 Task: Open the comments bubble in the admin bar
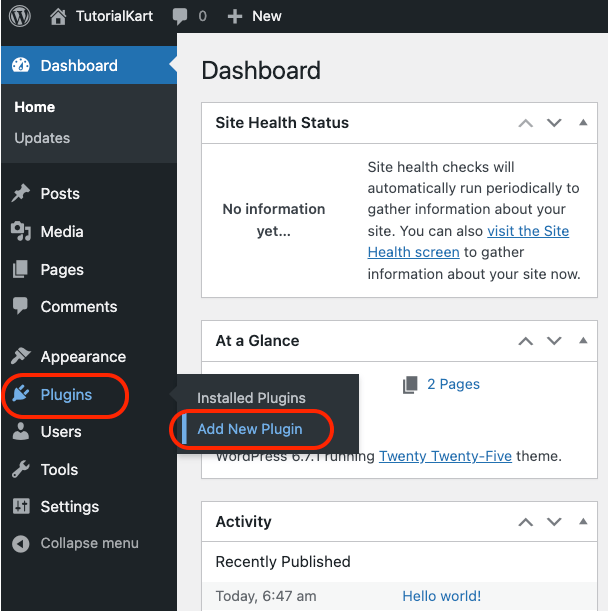[x=180, y=16]
